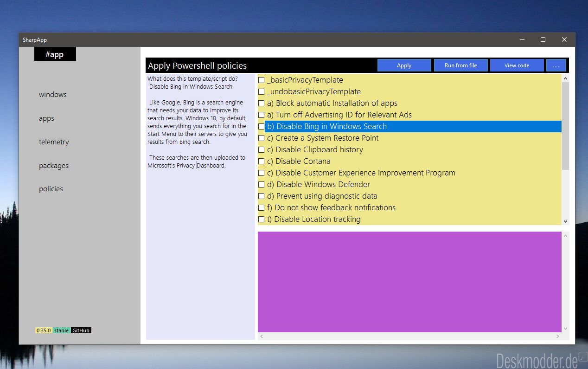The width and height of the screenshot is (588, 369).
Task: Maximize the SharpApp window
Action: click(543, 40)
